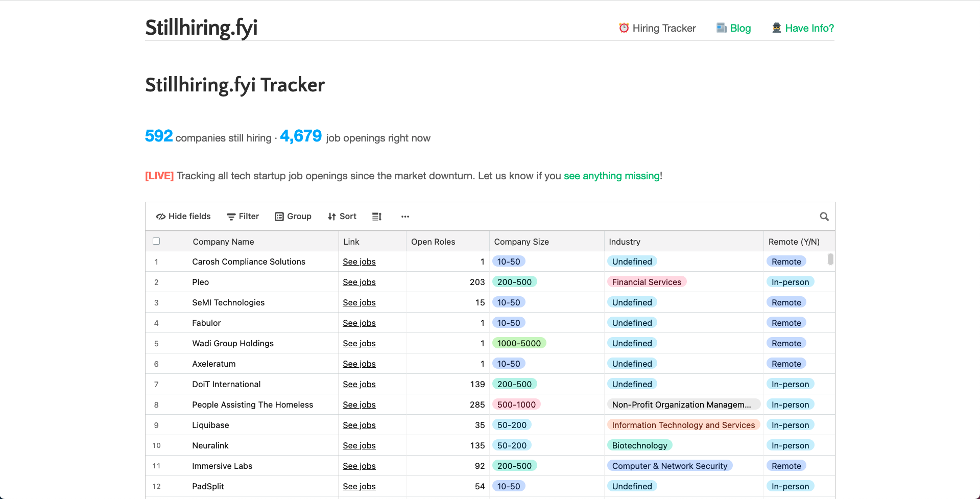
Task: Open See jobs link for Pleo
Action: tap(359, 282)
